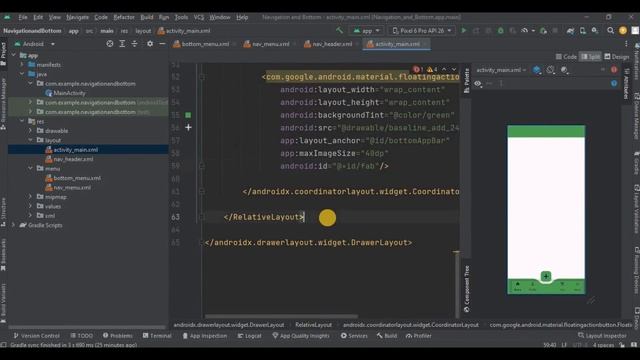Viewport: 640px width, 360px height.
Task: Open the Problems tool window
Action: tap(118, 336)
